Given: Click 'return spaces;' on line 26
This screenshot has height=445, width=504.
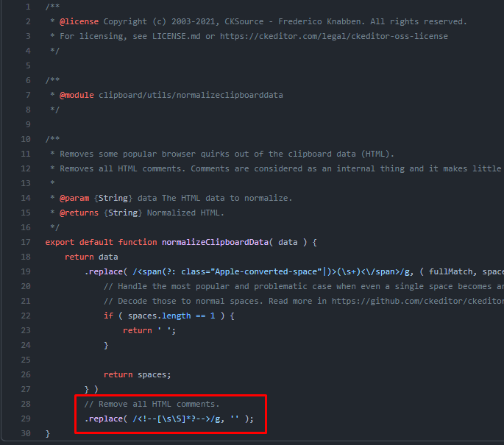Looking at the screenshot, I should point(138,374).
